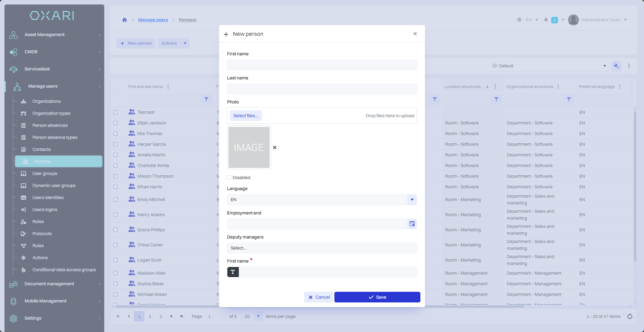Close the New person dialog
Viewport: 644px width, 332px height.
click(415, 34)
